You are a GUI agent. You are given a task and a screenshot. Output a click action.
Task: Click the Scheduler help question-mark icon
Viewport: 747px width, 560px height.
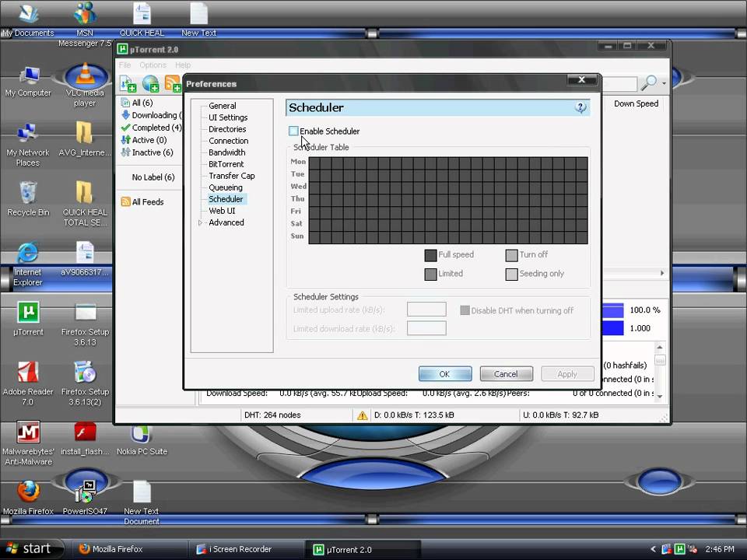580,107
